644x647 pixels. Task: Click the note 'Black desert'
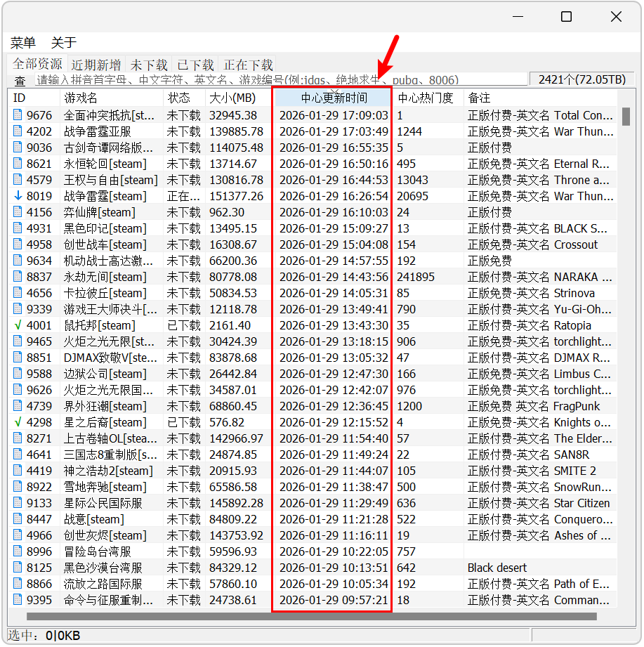pos(497,568)
